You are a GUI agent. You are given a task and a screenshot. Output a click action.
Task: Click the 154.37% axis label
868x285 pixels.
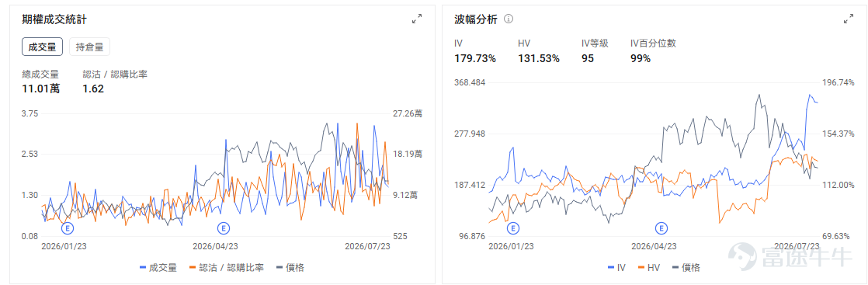pyautogui.click(x=839, y=134)
